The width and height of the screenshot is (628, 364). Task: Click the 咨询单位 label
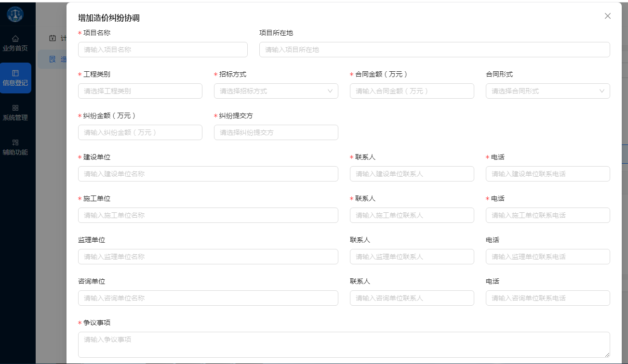(x=92, y=281)
